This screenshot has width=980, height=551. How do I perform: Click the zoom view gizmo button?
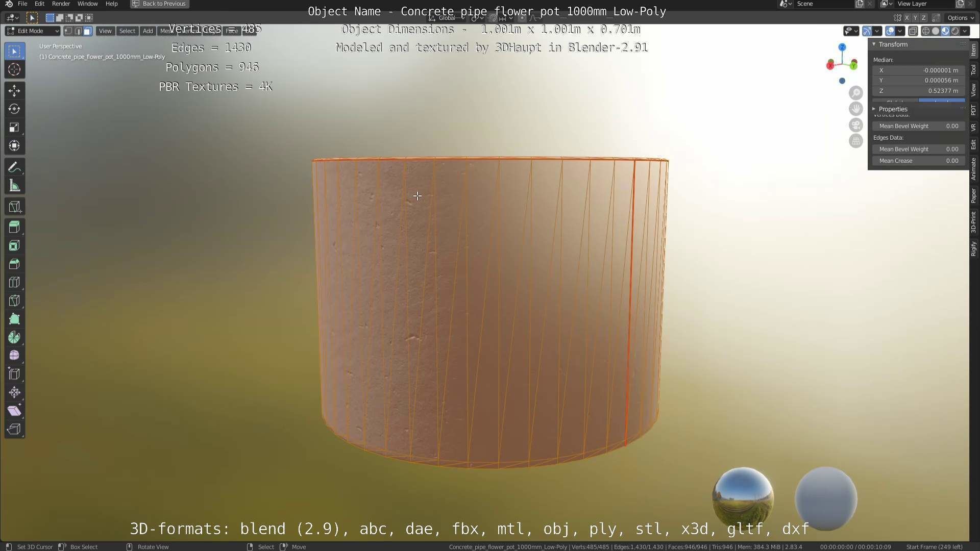(856, 93)
